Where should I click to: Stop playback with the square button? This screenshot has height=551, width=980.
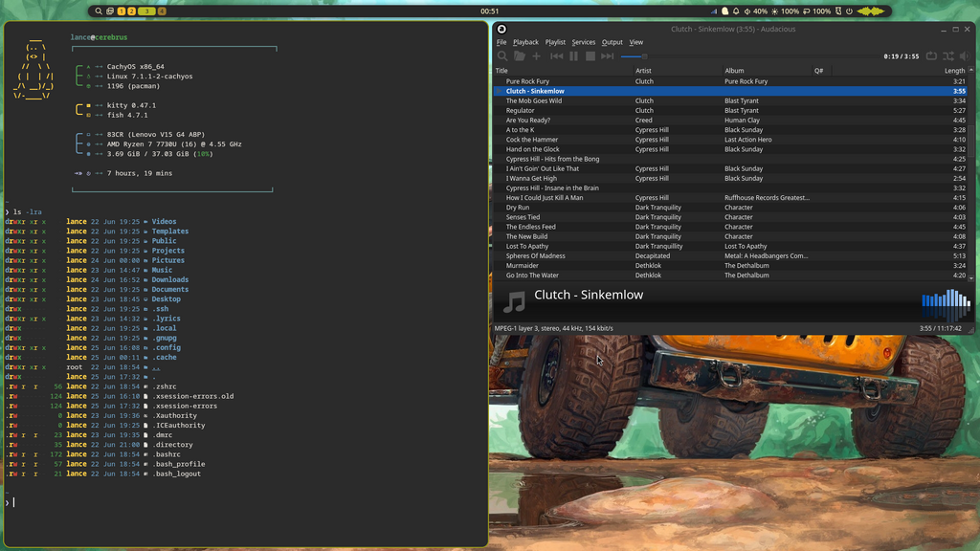pyautogui.click(x=590, y=56)
